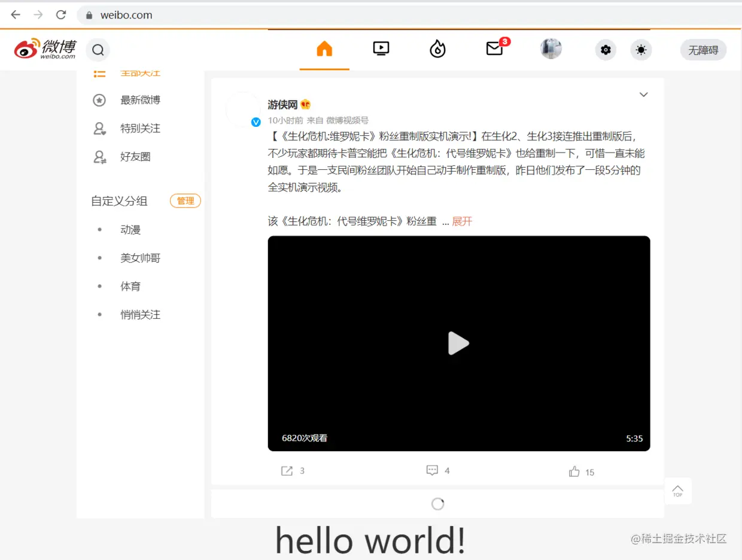Screen dimensions: 742x560
Task: Open the video TV icon tab
Action: point(381,48)
